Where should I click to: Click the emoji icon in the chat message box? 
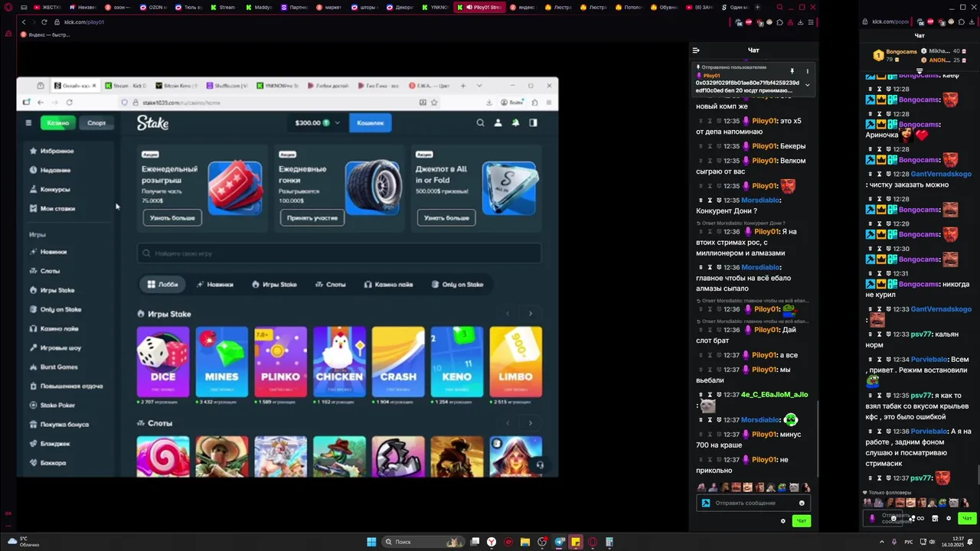[802, 503]
